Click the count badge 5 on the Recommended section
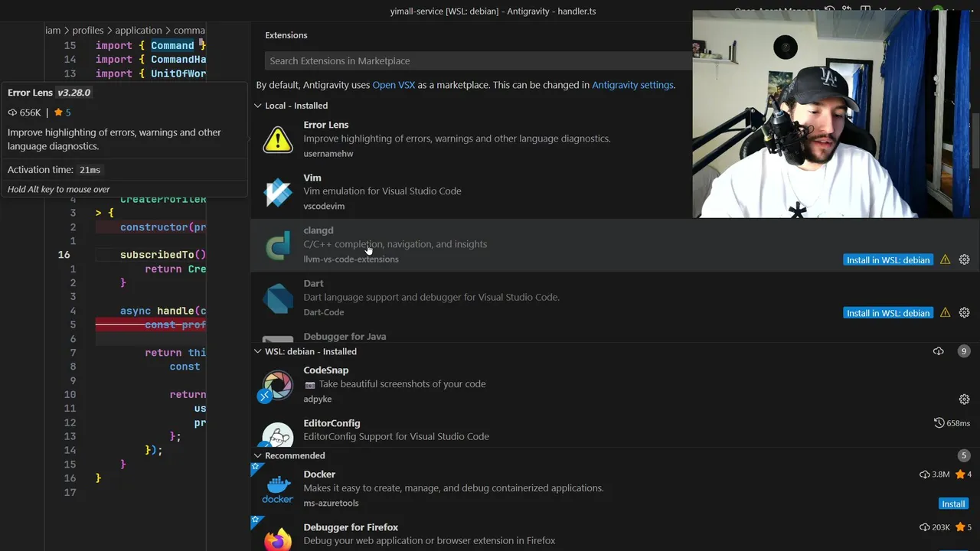Viewport: 980px width, 551px height. (964, 455)
